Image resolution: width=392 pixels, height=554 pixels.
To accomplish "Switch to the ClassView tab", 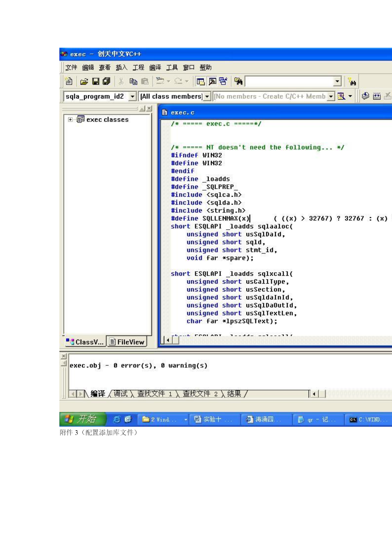I will tap(85, 342).
